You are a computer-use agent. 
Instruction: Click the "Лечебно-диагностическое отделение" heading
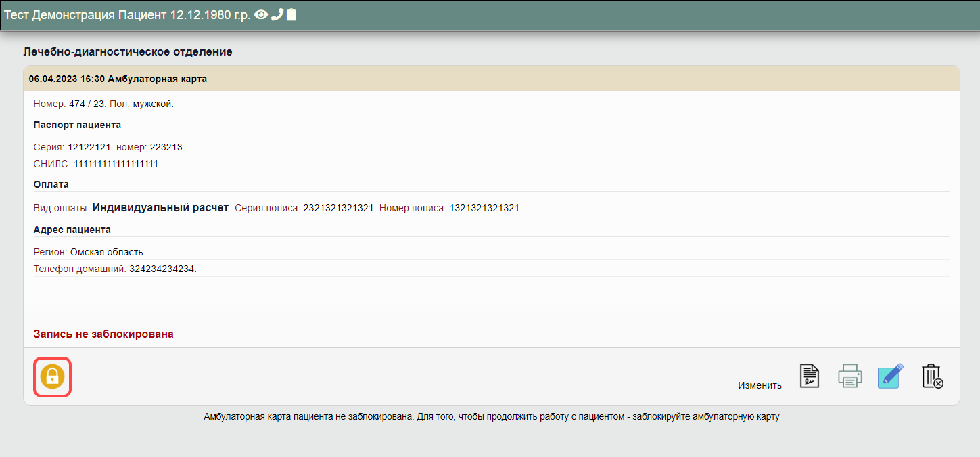point(128,51)
